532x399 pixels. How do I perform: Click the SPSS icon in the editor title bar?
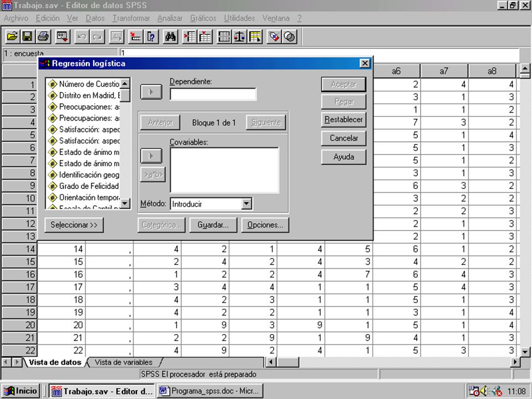(7, 6)
